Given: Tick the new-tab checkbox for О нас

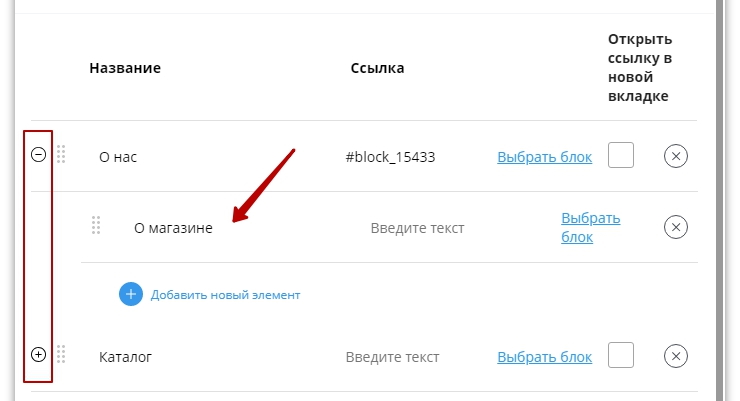Looking at the screenshot, I should pyautogui.click(x=621, y=156).
